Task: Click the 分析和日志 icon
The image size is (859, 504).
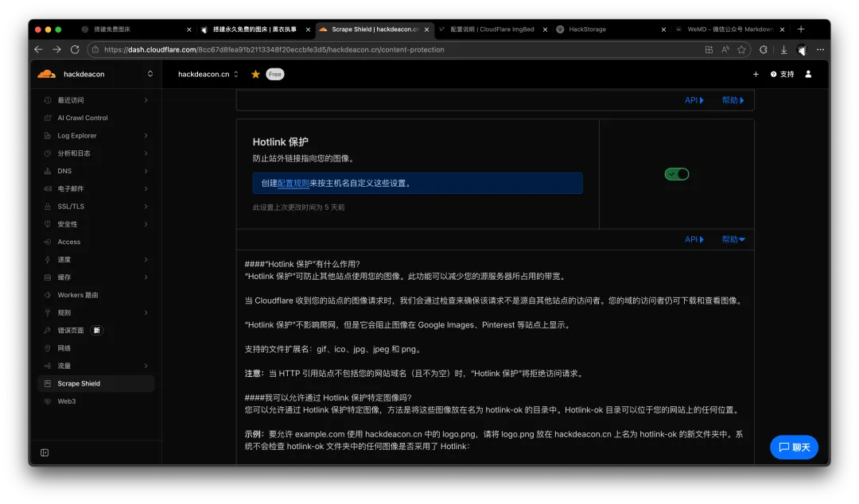Action: [48, 153]
